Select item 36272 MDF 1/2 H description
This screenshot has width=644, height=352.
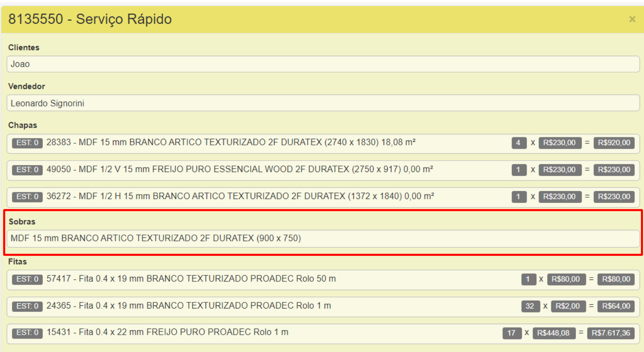point(240,196)
